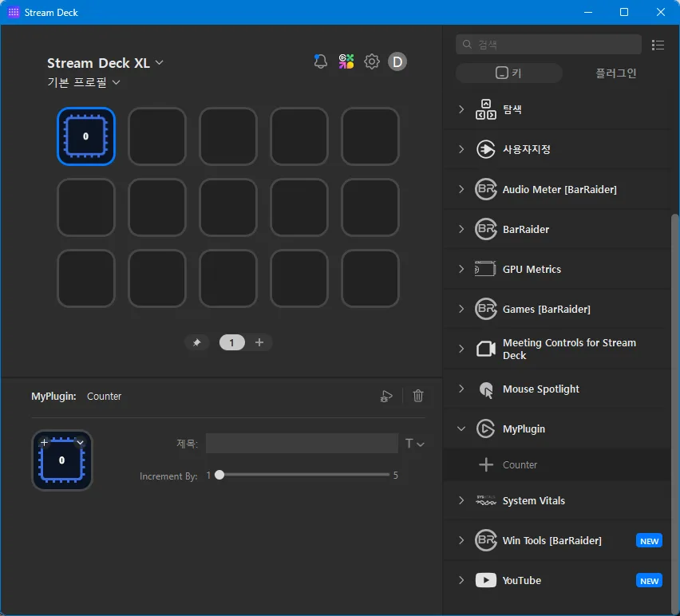The image size is (680, 616).
Task: Click the notification bell icon
Action: (x=321, y=61)
